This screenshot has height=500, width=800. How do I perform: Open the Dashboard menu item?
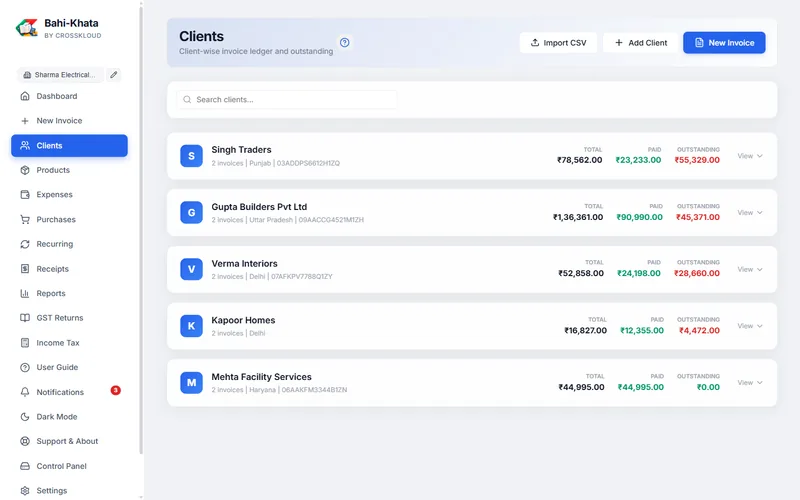[x=69, y=96]
